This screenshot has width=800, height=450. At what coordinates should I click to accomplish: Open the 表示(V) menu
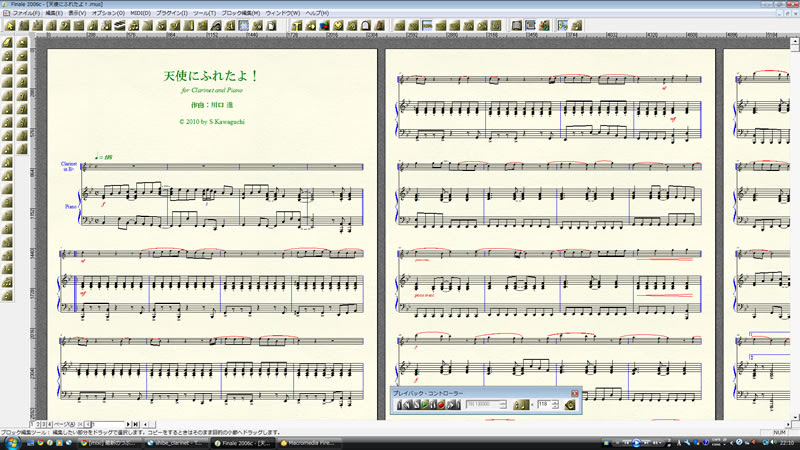point(77,13)
